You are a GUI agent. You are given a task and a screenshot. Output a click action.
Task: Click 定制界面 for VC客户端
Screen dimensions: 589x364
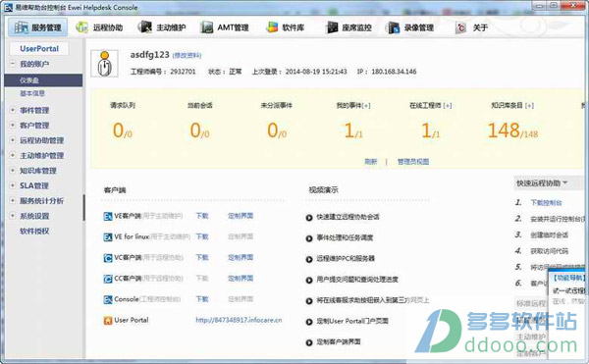tap(241, 257)
